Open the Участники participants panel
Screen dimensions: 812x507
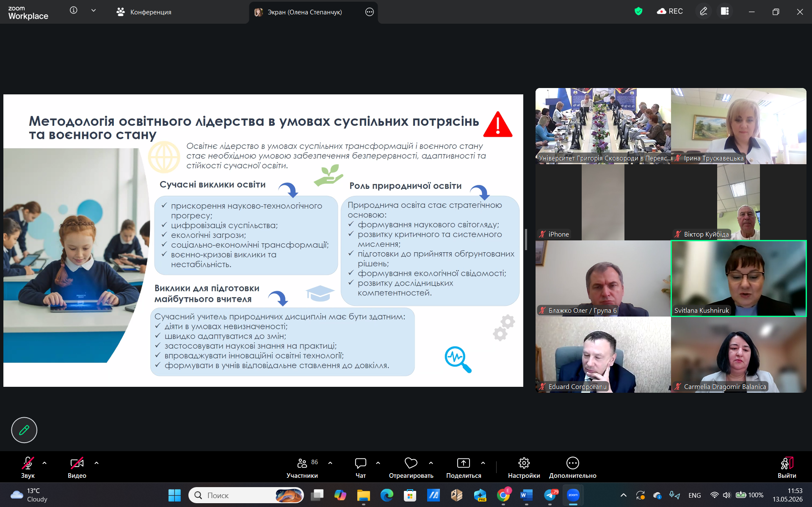pos(302,468)
